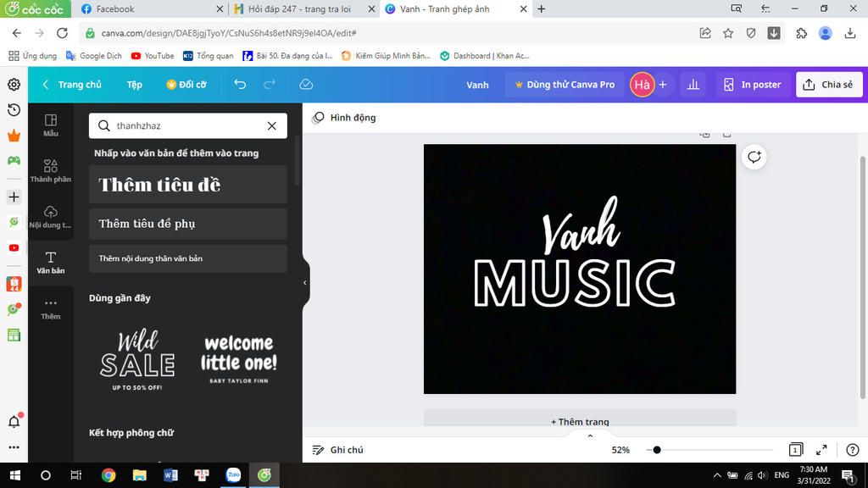
Task: Add a subheading Thêm tiêu đề phụ
Action: click(x=188, y=224)
